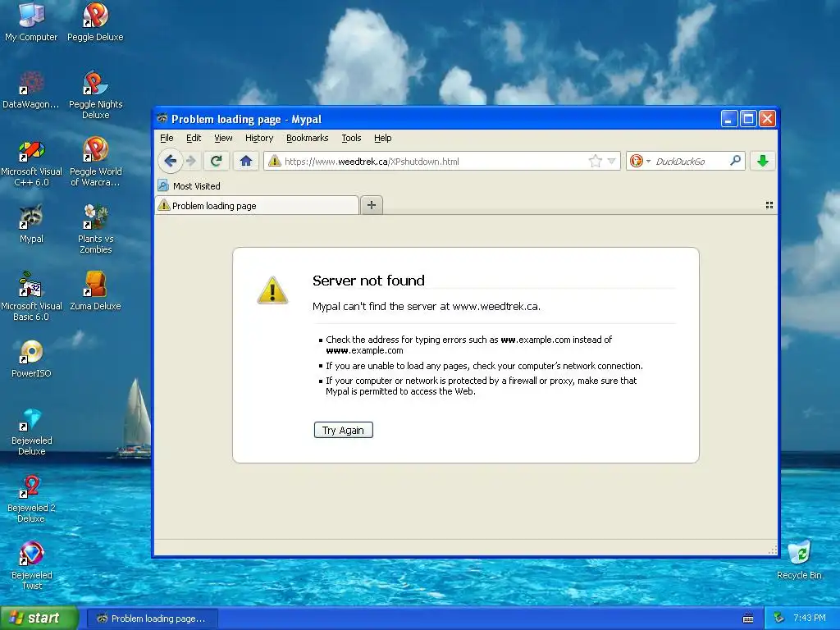Show all tabs with the grid icon
Image resolution: width=840 pixels, height=630 pixels.
coord(769,205)
